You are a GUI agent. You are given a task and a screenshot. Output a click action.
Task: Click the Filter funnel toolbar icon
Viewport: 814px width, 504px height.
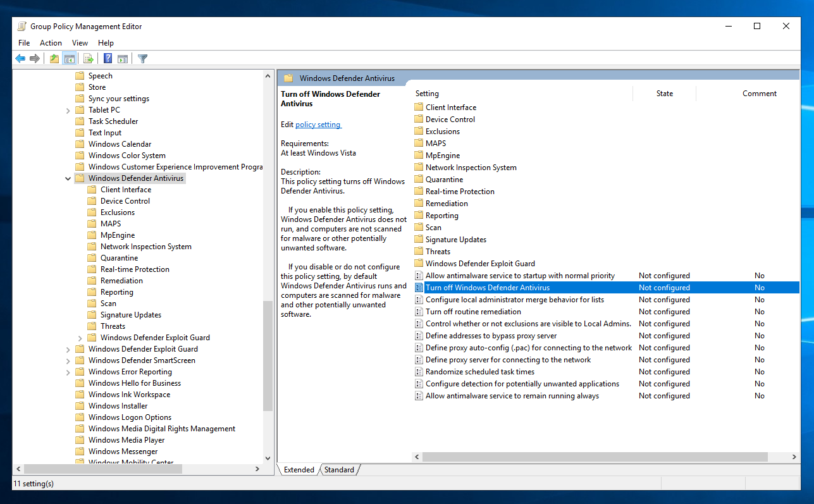tap(143, 59)
